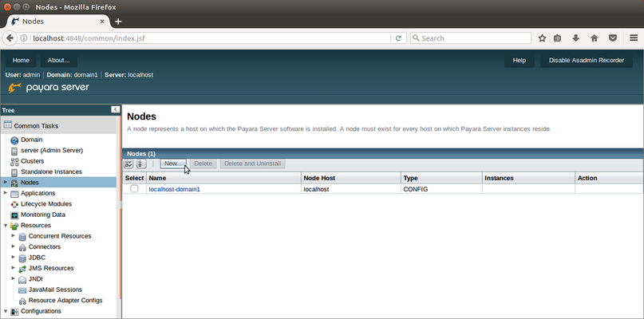The height and width of the screenshot is (319, 644).
Task: Open the localhost-domain1 node link
Action: [175, 189]
